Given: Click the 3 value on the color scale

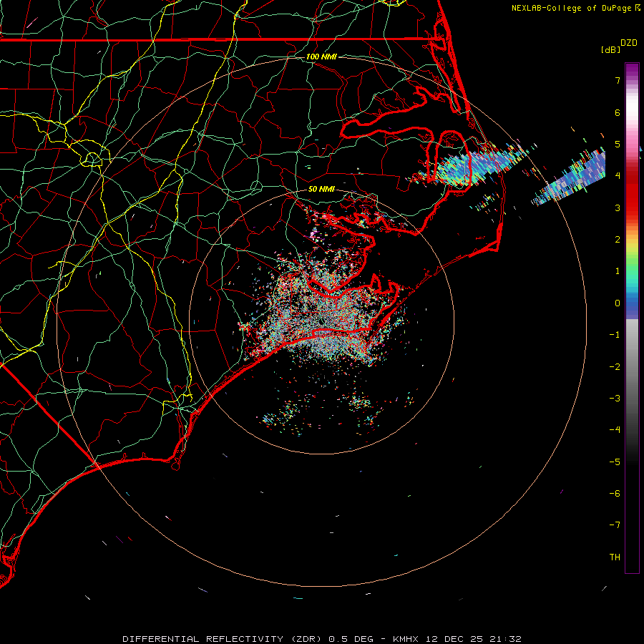Looking at the screenshot, I should tap(618, 208).
